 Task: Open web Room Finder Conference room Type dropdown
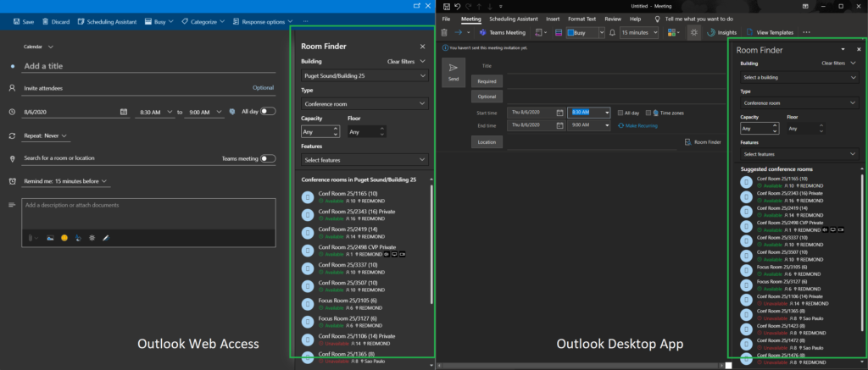coord(364,103)
